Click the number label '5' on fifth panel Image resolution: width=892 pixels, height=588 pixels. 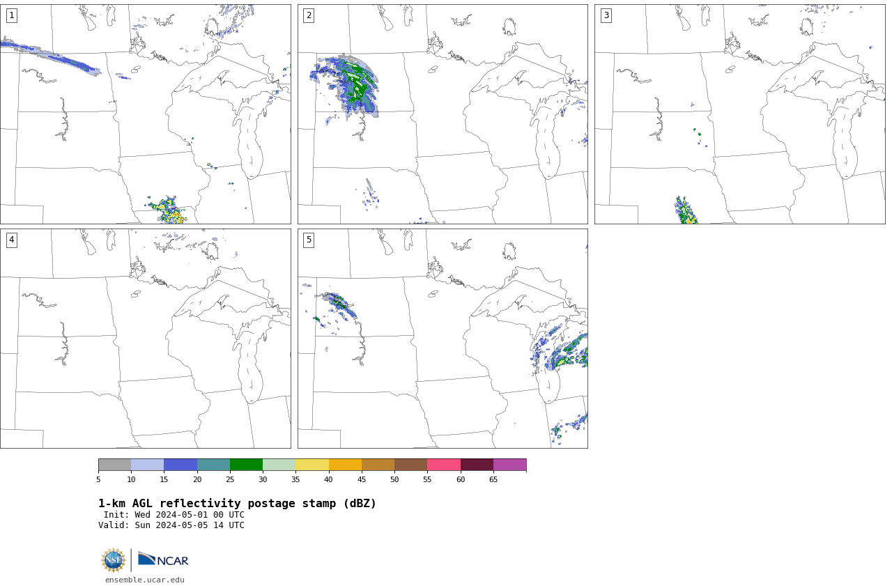point(309,240)
